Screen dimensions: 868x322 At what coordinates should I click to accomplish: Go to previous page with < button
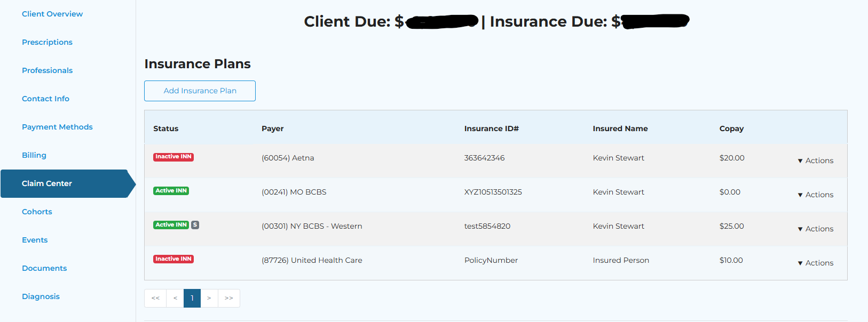pos(175,298)
